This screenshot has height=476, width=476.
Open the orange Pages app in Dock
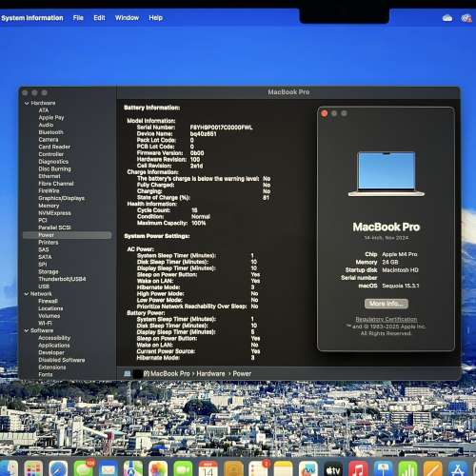(x=433, y=468)
